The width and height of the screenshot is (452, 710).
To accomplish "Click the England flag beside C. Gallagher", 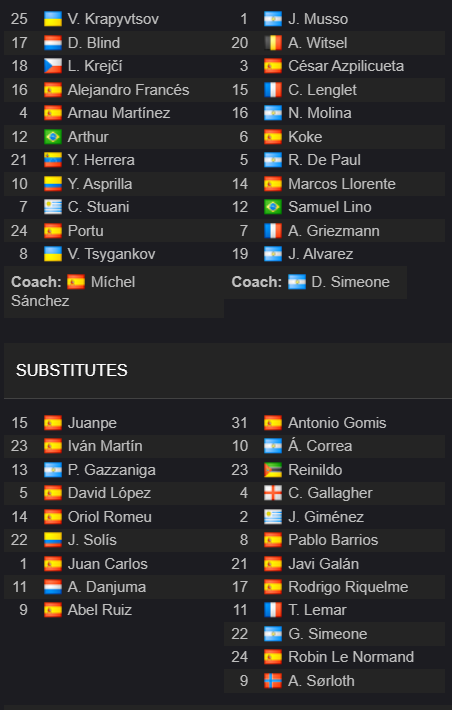I will (273, 493).
